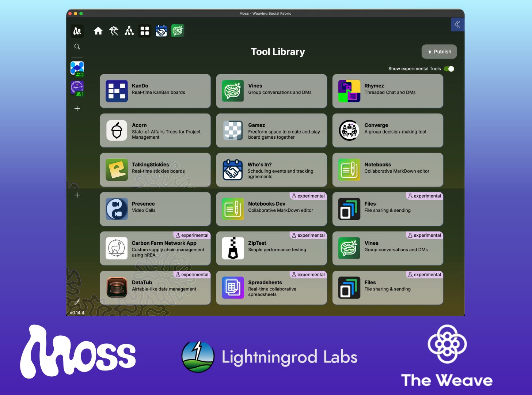Open the Files card next to Spreadsheets
The width and height of the screenshot is (532, 395).
388,287
